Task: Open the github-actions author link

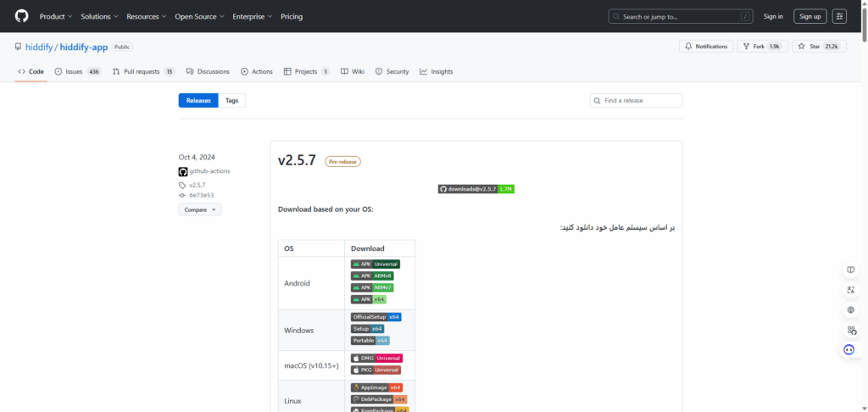Action: tap(210, 171)
